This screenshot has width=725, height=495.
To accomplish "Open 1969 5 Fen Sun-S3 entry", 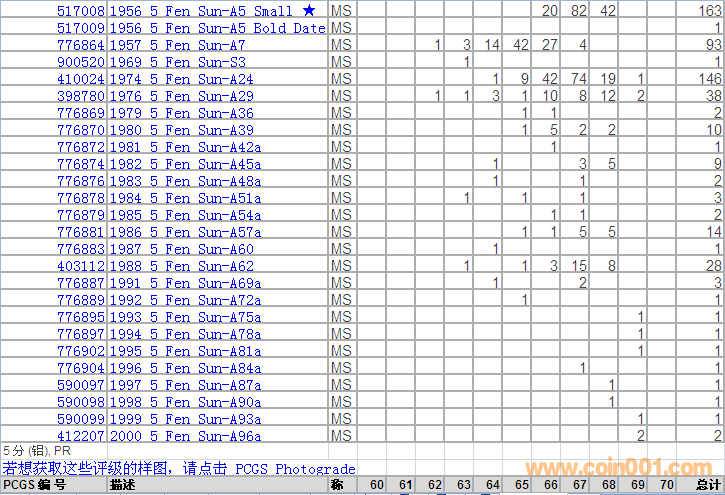I will click(x=178, y=62).
